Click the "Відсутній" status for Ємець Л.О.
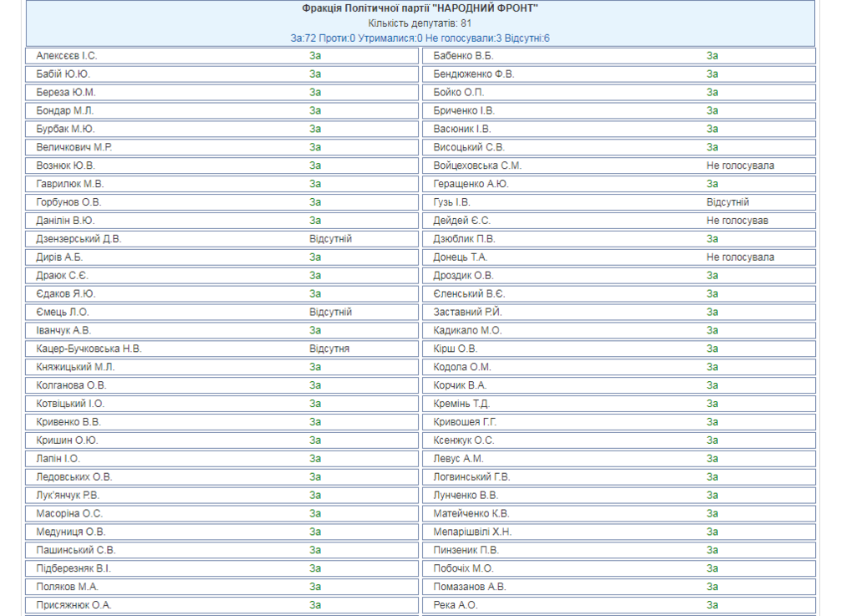This screenshot has height=616, width=856. coord(330,312)
